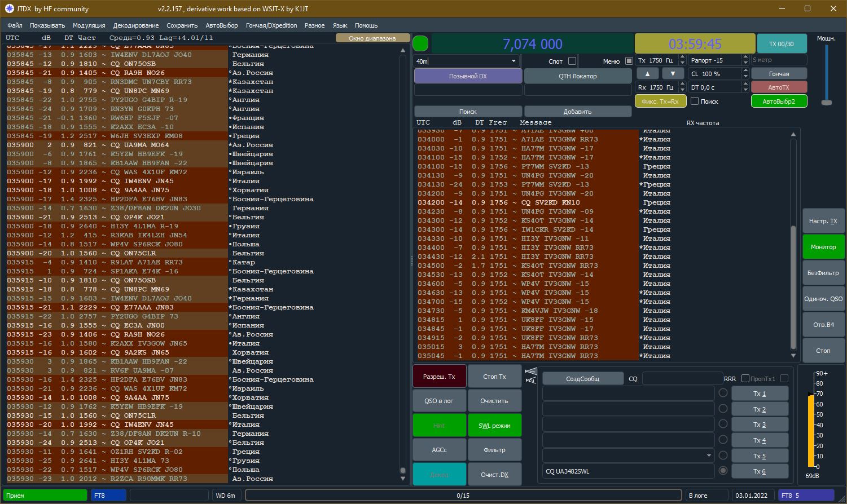Select the radio button beside Tx 1

[723, 393]
